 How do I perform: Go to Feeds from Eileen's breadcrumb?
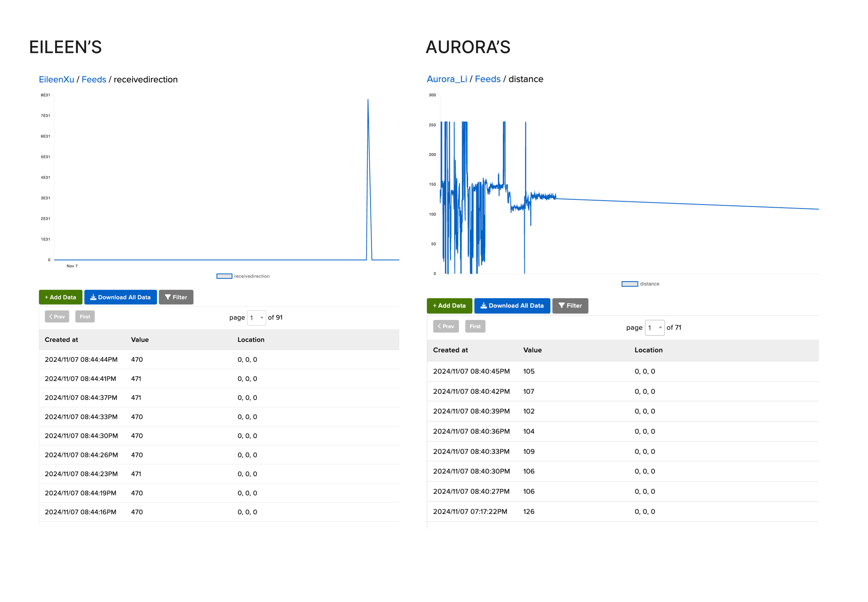(x=94, y=80)
